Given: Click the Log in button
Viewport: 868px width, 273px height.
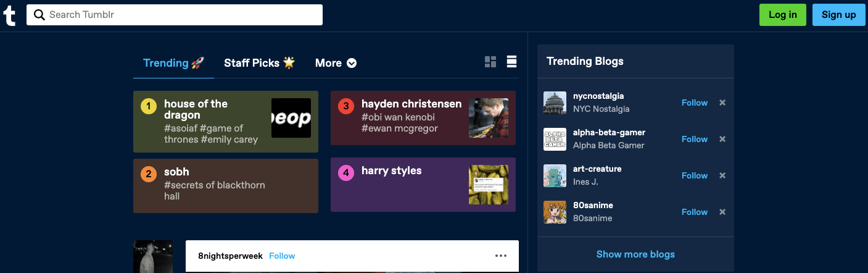Looking at the screenshot, I should click(782, 15).
